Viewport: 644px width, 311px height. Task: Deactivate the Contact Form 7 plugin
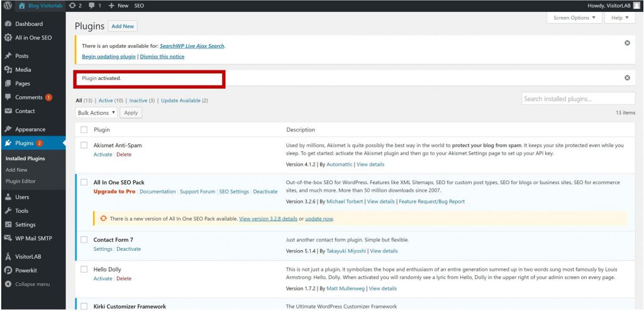(128, 249)
